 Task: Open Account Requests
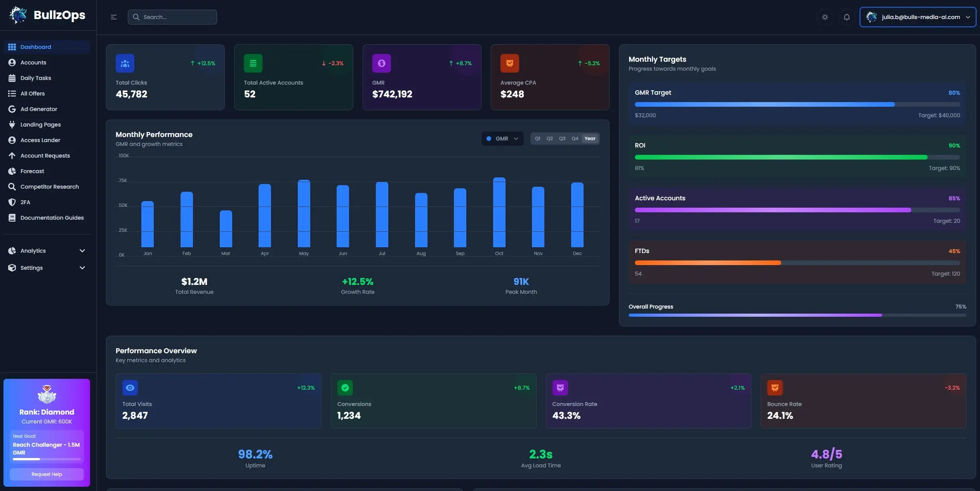pyautogui.click(x=45, y=156)
